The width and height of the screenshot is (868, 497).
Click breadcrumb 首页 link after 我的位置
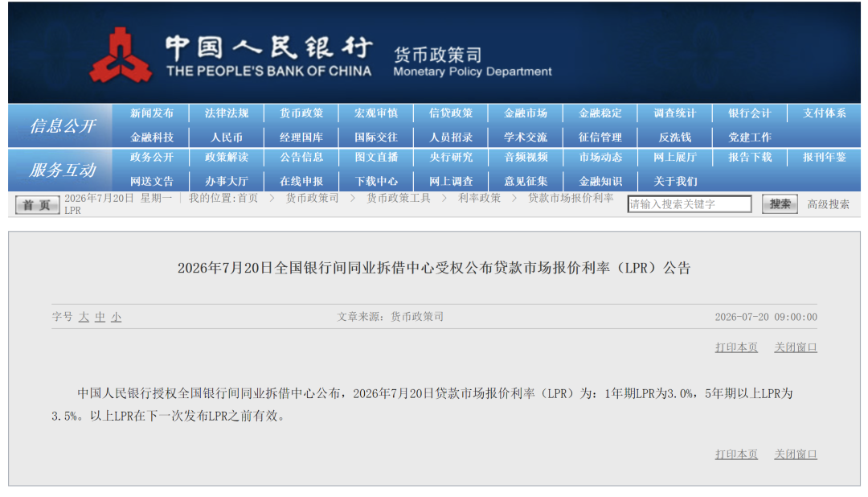248,199
